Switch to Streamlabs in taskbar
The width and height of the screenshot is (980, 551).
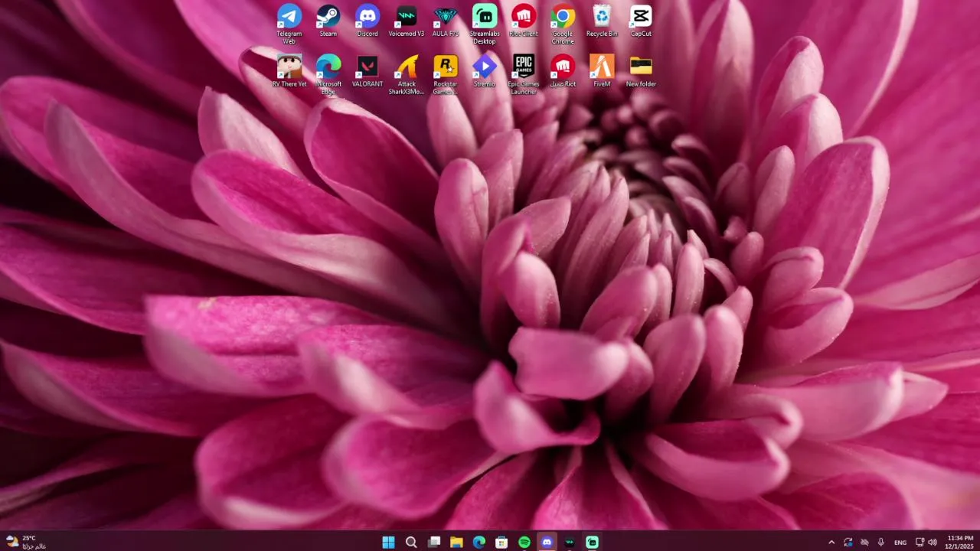point(592,542)
